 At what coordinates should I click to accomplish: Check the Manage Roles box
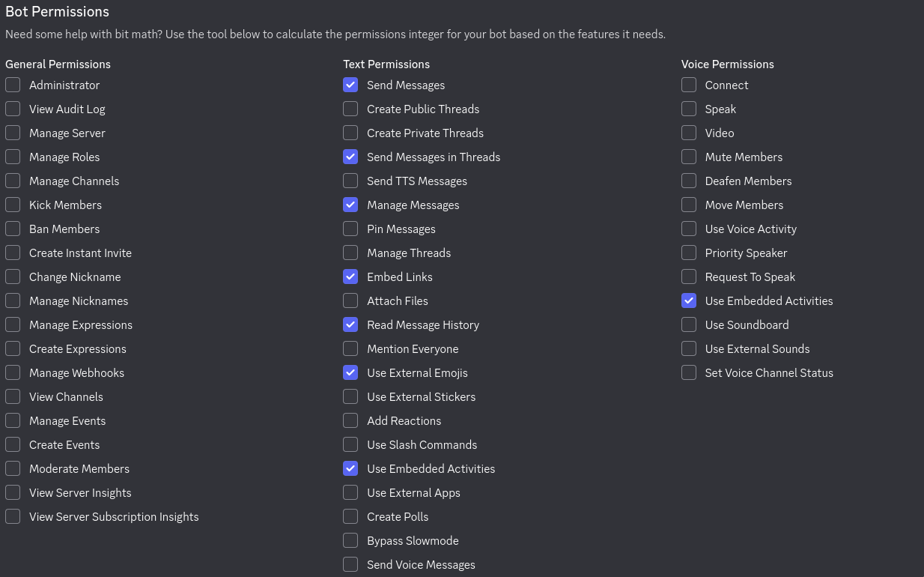[13, 157]
